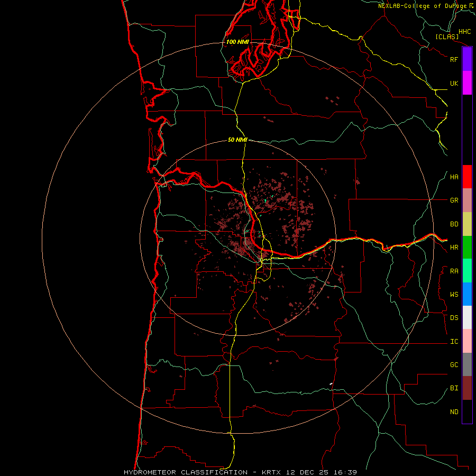Screen dimensions: 476x476
Task: Click the "NEXLAB-College of DuPage" credit text
Action: click(422, 6)
